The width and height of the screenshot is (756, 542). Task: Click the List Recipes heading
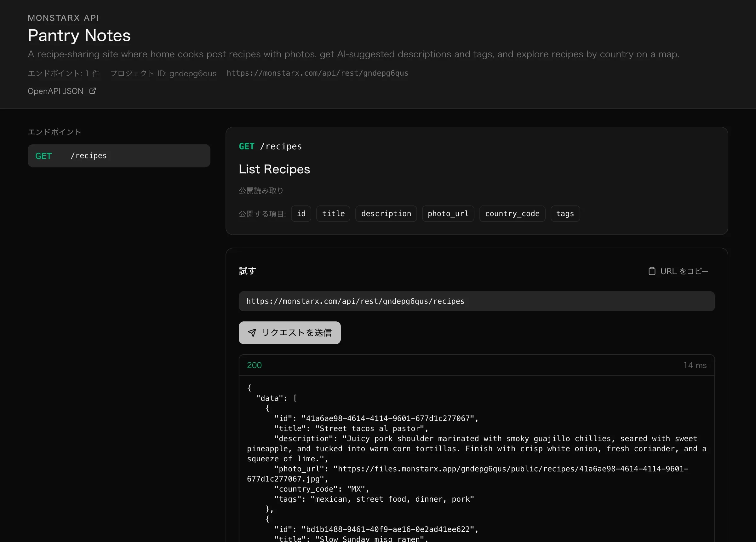click(274, 170)
